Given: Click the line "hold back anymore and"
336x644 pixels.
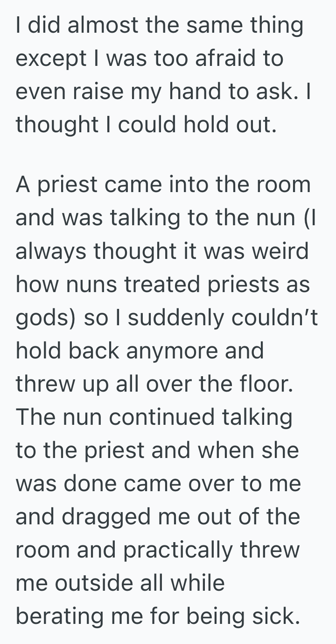Looking at the screenshot, I should click(140, 350).
